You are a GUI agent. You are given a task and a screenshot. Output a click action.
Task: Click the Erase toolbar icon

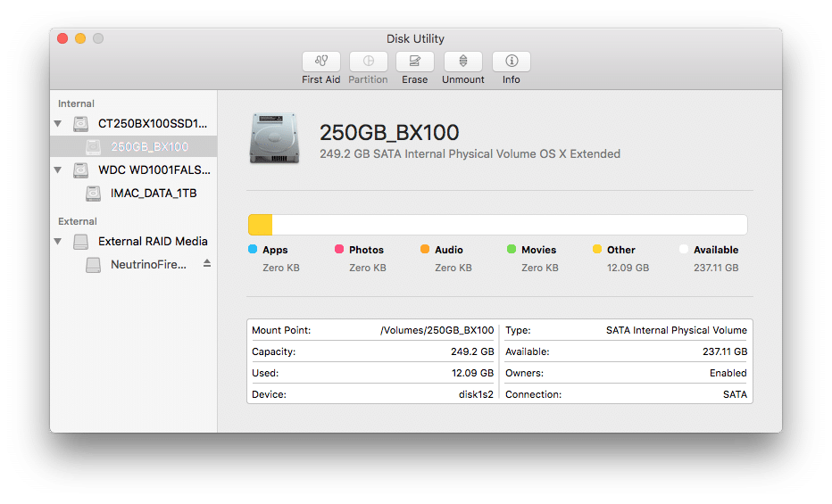pyautogui.click(x=414, y=62)
